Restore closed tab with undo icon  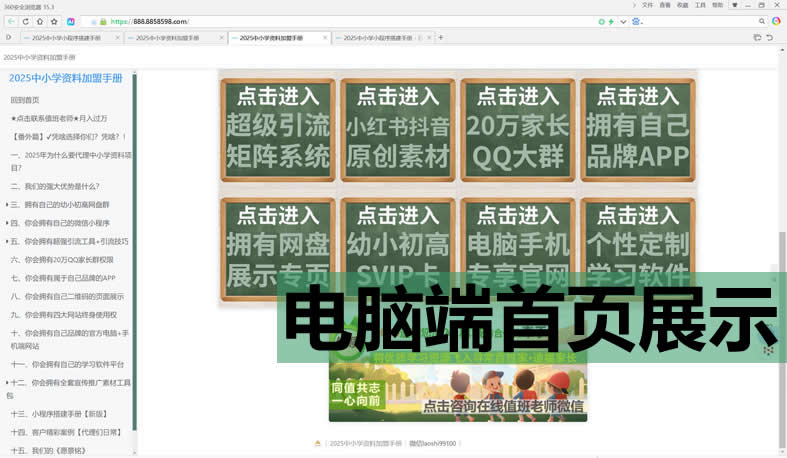pyautogui.click(x=769, y=38)
